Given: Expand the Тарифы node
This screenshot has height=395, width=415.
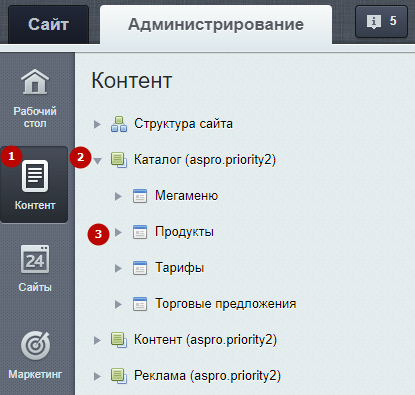Looking at the screenshot, I should [x=118, y=269].
